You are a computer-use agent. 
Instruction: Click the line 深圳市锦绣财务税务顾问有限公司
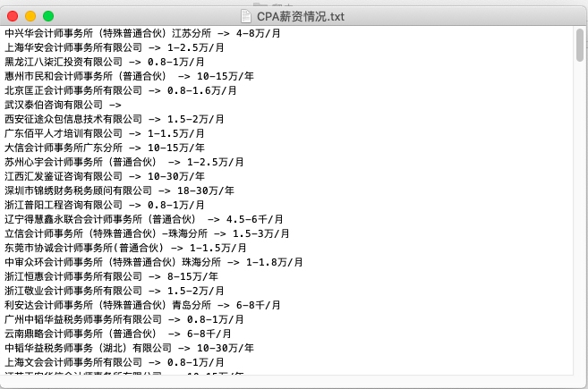(119, 190)
